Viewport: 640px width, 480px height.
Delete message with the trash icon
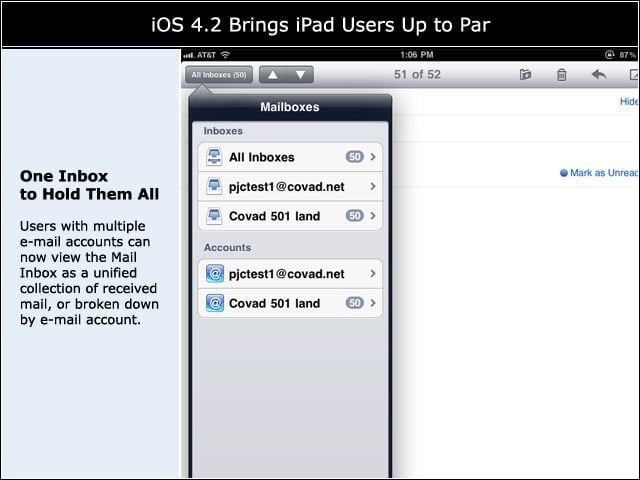point(562,75)
